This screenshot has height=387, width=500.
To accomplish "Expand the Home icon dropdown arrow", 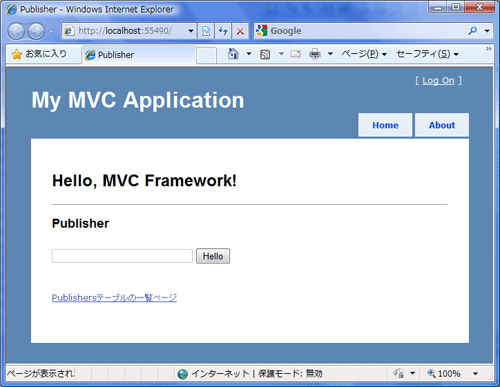I will (x=249, y=54).
